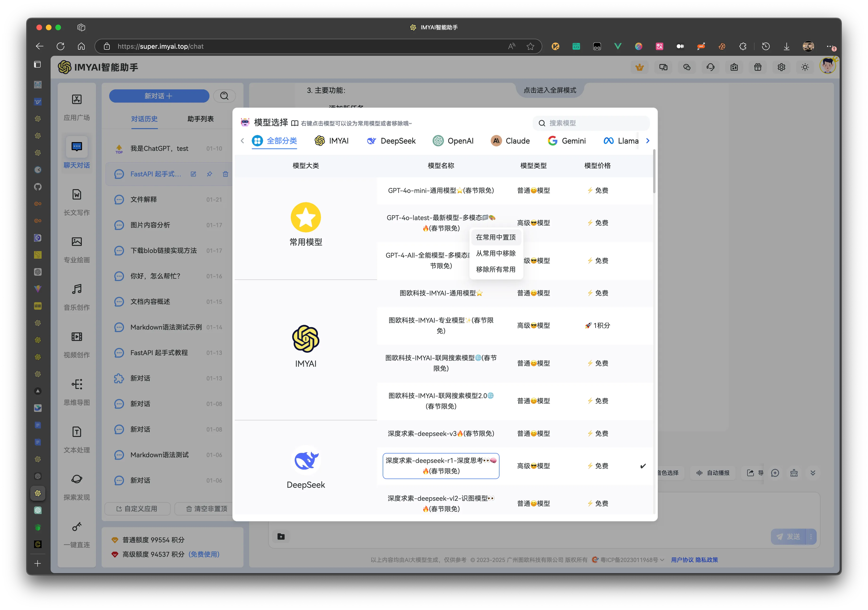This screenshot has width=868, height=610.
Task: Select the 聊天对话 sidebar icon
Action: pyautogui.click(x=77, y=146)
